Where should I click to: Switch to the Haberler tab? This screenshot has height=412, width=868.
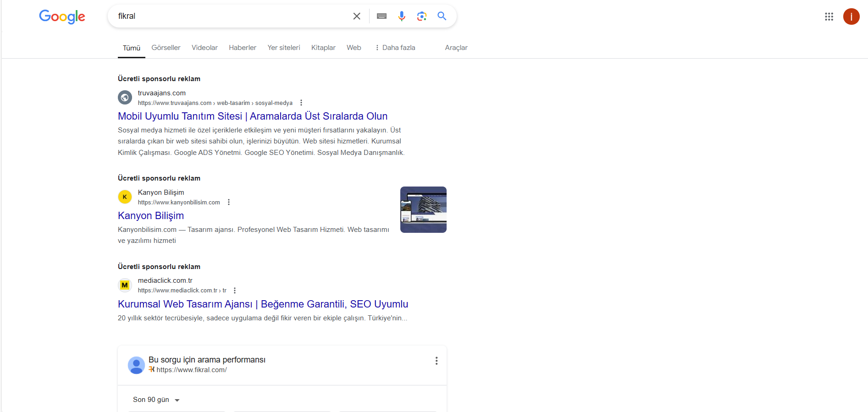tap(243, 48)
